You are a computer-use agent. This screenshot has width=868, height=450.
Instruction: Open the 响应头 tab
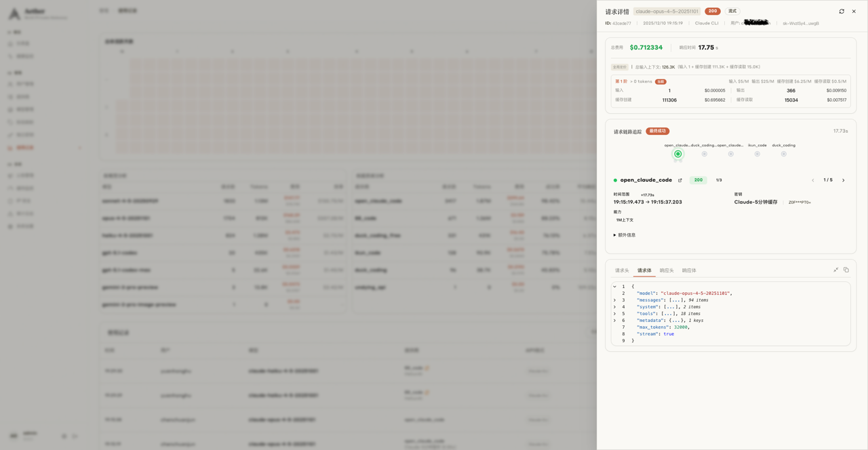point(667,270)
